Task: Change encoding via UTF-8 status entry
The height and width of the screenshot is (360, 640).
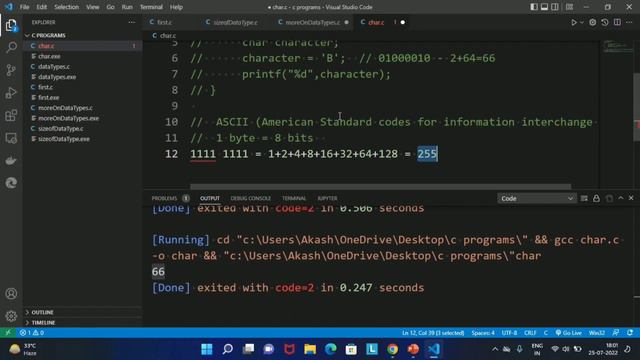Action: pos(509,333)
